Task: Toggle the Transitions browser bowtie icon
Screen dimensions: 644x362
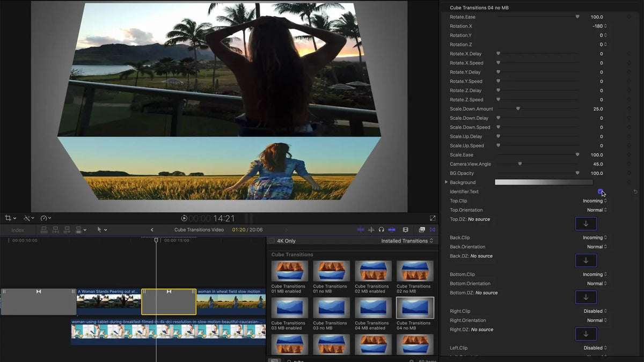Action: tap(433, 230)
